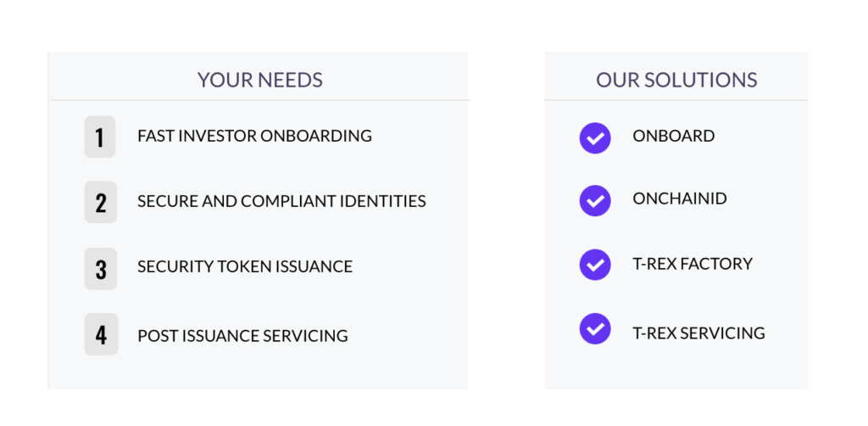
Task: Open SECURE AND COMPLIANT IDENTITIES item
Action: pos(281,201)
